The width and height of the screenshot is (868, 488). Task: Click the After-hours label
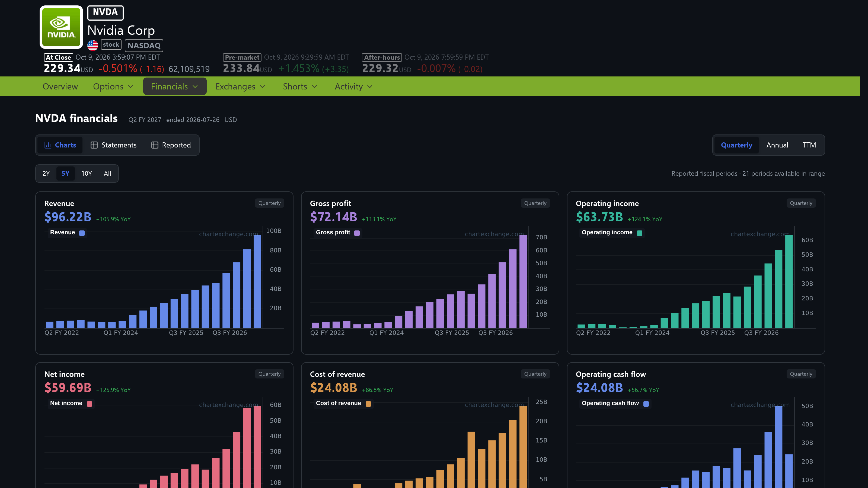click(x=382, y=57)
